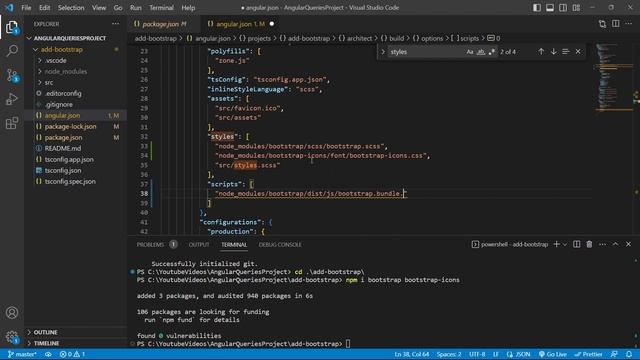The image size is (640, 360).
Task: Open the Help menu
Action: 188,8
